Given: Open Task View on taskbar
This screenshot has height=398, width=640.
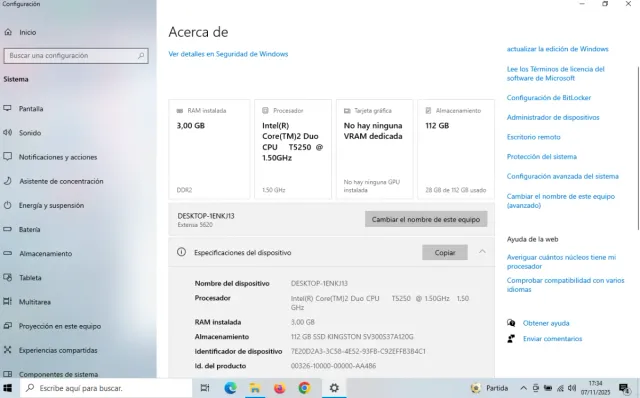Looking at the screenshot, I should click(x=205, y=388).
